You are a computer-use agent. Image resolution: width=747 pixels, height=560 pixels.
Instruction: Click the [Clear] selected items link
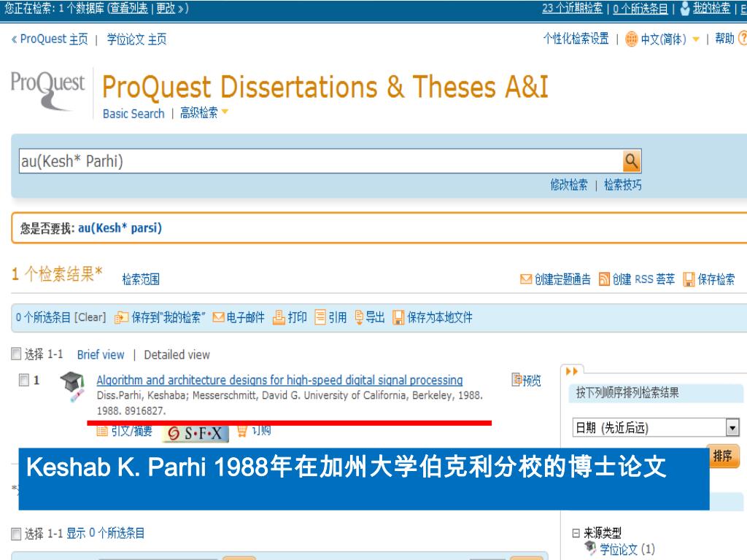90,317
